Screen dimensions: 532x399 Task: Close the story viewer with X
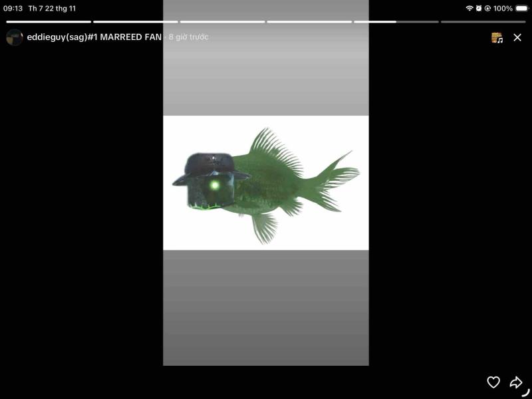tap(517, 38)
